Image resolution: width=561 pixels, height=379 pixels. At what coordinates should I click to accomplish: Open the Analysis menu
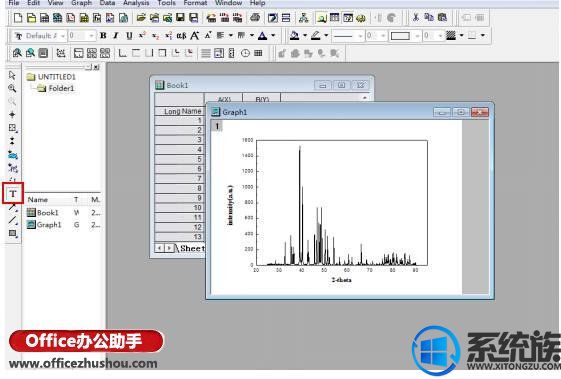136,3
